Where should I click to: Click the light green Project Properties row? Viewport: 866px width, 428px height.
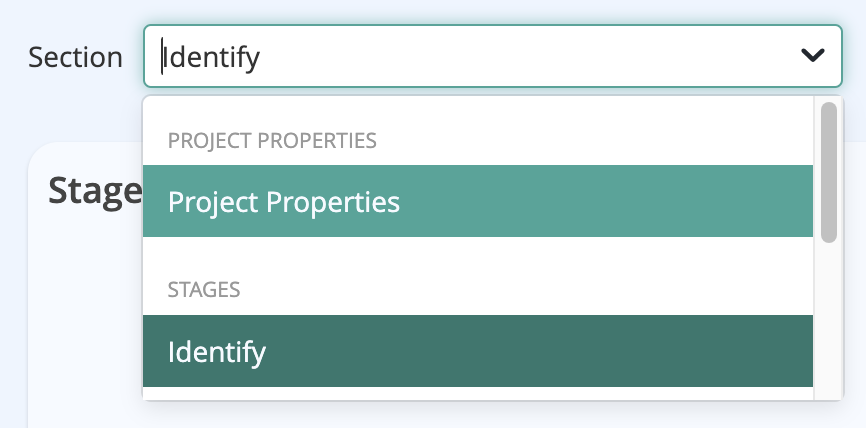[478, 202]
